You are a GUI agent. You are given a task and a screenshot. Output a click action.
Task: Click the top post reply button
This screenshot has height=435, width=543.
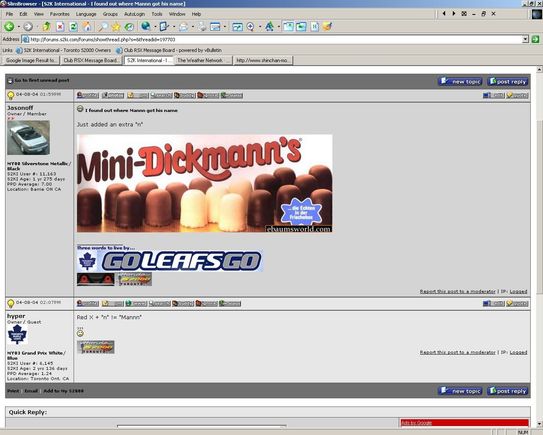pyautogui.click(x=508, y=81)
